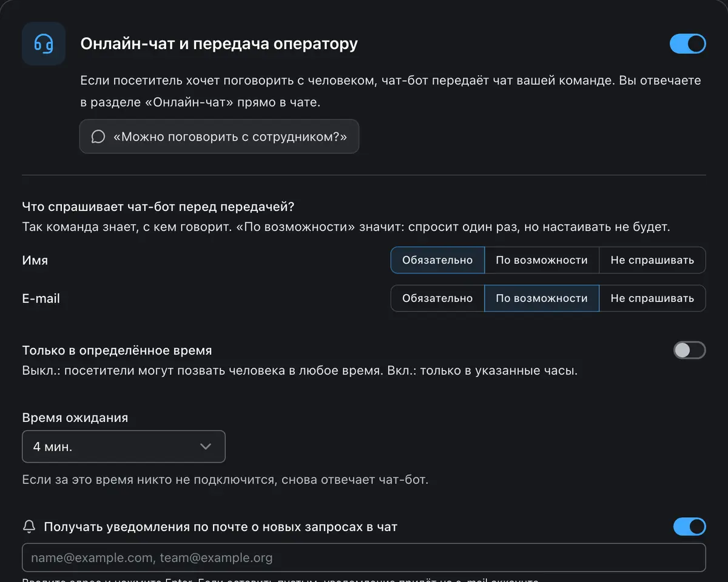This screenshot has height=582, width=728.
Task: Set Имя to «По возможности»
Action: point(542,260)
